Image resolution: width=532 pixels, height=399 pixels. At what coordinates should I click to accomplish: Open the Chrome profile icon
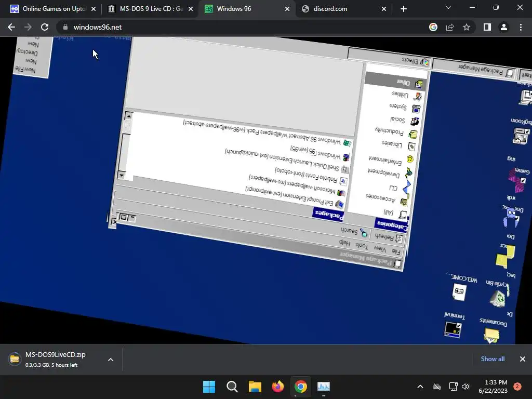504,27
